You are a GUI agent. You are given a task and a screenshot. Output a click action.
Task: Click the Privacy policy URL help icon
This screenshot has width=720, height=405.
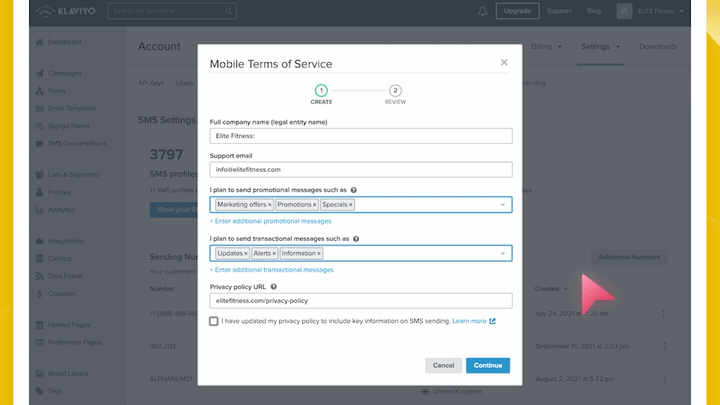point(274,287)
